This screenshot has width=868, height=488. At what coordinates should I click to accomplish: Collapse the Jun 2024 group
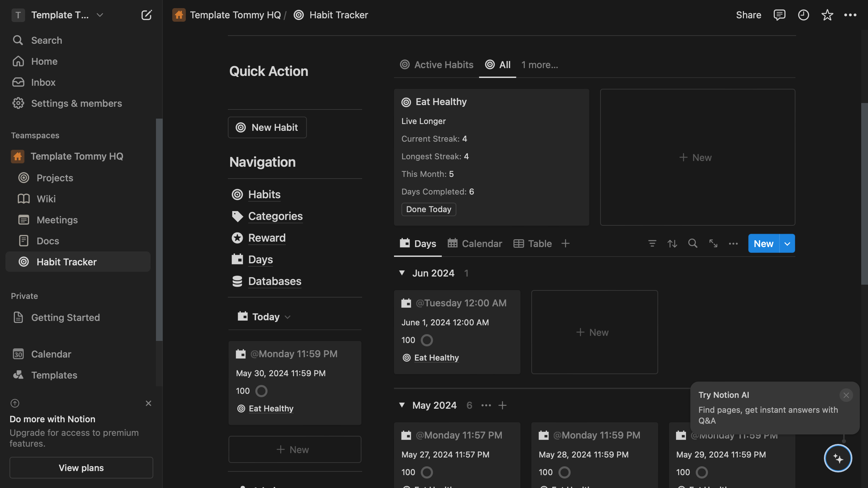402,273
